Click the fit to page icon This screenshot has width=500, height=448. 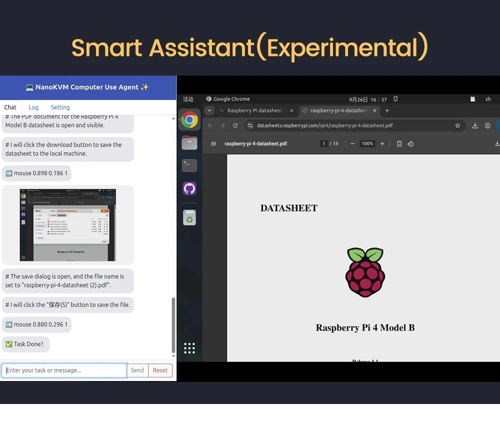[x=399, y=144]
